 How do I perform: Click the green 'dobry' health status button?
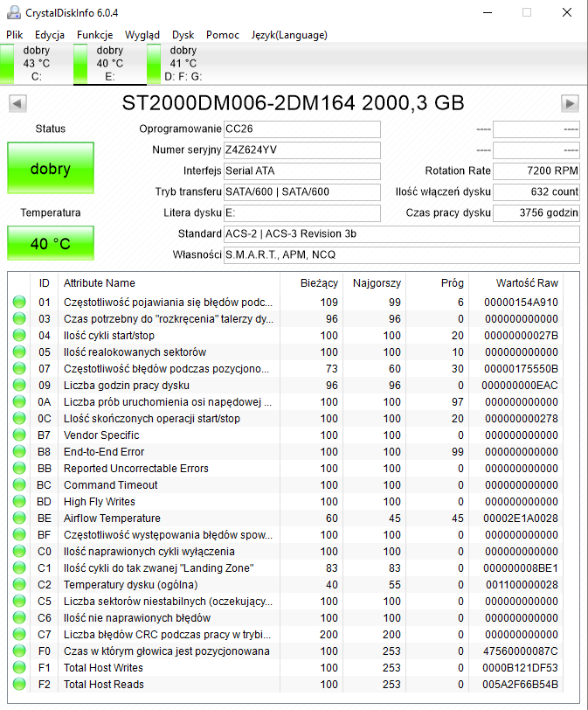pos(51,168)
